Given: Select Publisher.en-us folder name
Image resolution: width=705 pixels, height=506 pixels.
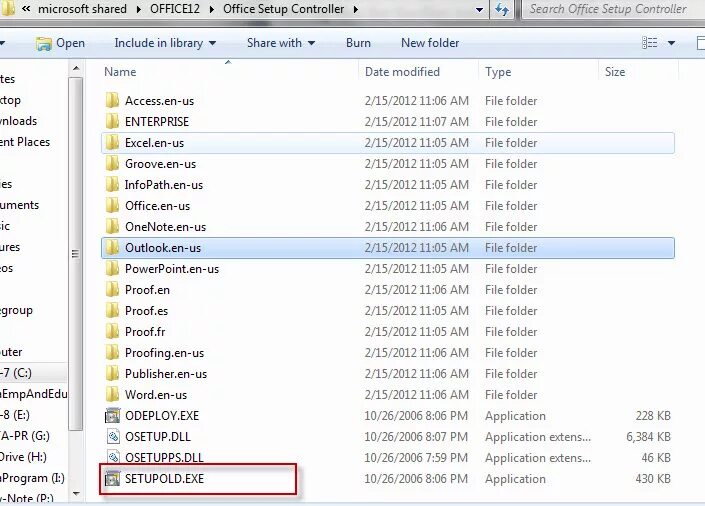Looking at the screenshot, I should 166,374.
